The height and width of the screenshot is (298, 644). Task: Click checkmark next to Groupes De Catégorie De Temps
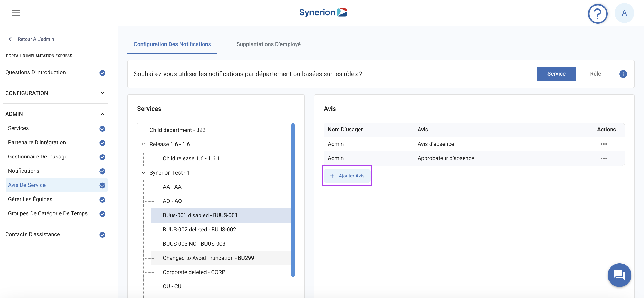click(102, 214)
